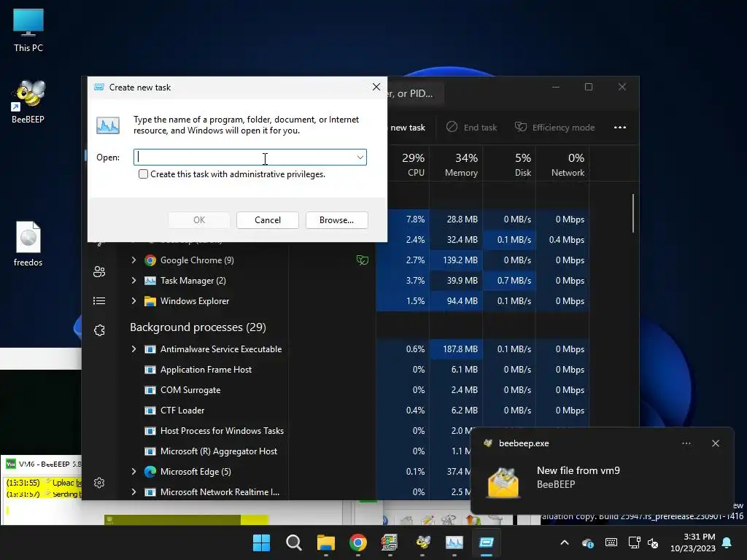Screen dimensions: 747x560
Task: Show hidden system tray icons
Action: pyautogui.click(x=565, y=542)
